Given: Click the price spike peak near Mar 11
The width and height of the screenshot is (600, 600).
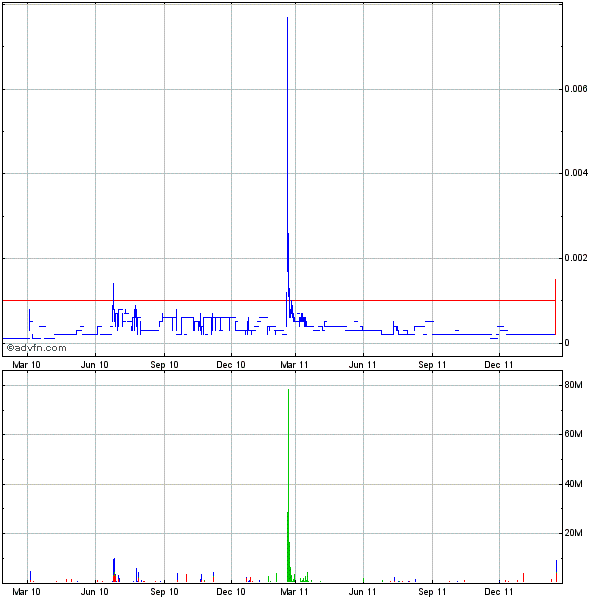Looking at the screenshot, I should tap(287, 18).
